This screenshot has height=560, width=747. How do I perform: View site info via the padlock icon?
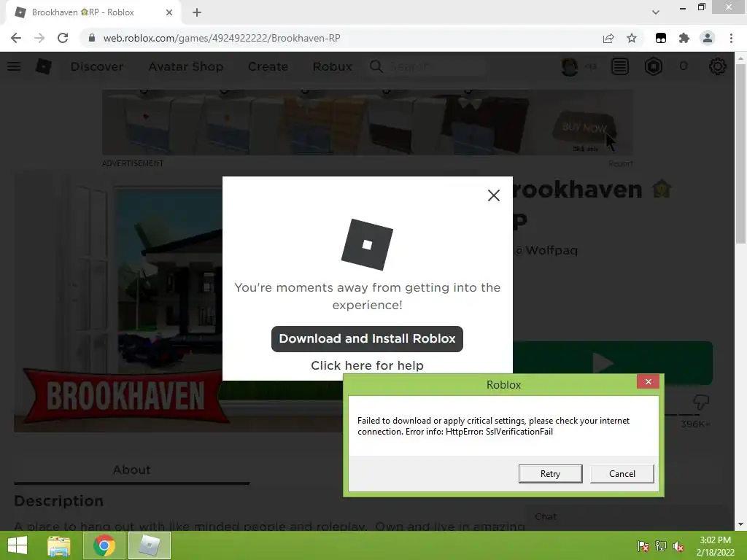[x=92, y=38]
